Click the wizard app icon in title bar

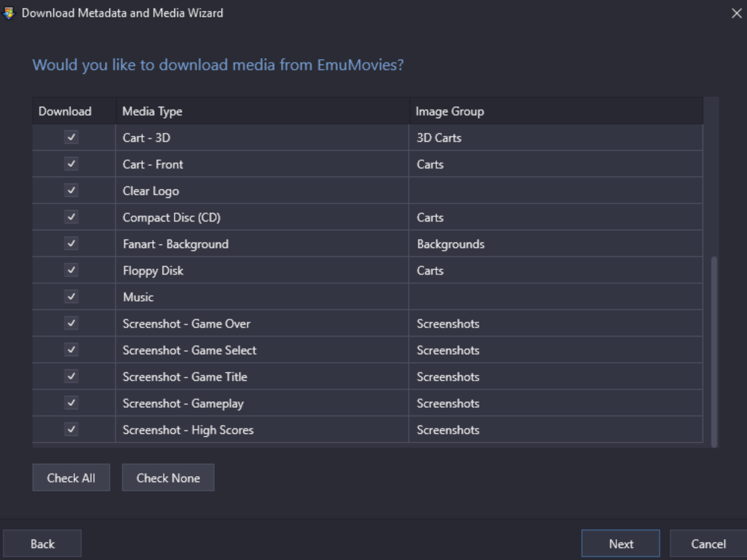pos(9,13)
